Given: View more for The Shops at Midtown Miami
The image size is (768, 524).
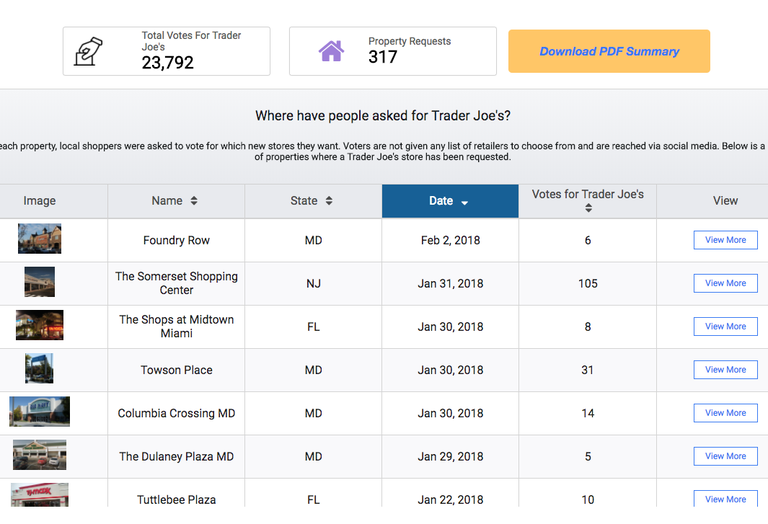Looking at the screenshot, I should (725, 326).
